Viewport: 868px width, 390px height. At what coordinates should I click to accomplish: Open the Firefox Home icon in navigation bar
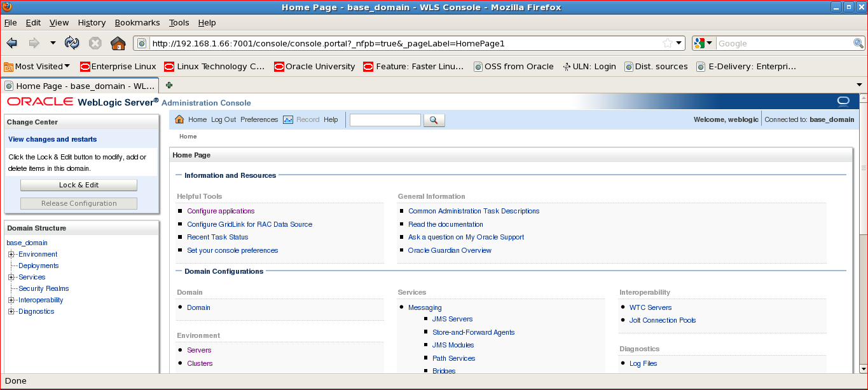pos(118,43)
